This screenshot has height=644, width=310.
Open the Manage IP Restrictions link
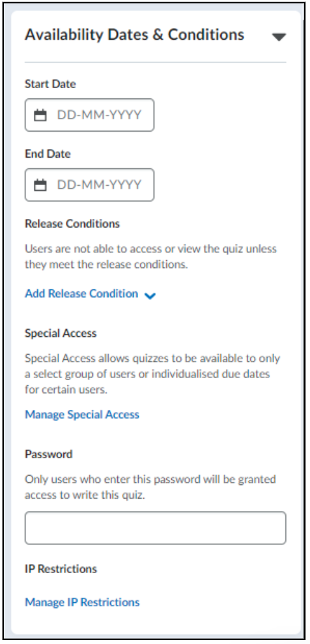[82, 602]
